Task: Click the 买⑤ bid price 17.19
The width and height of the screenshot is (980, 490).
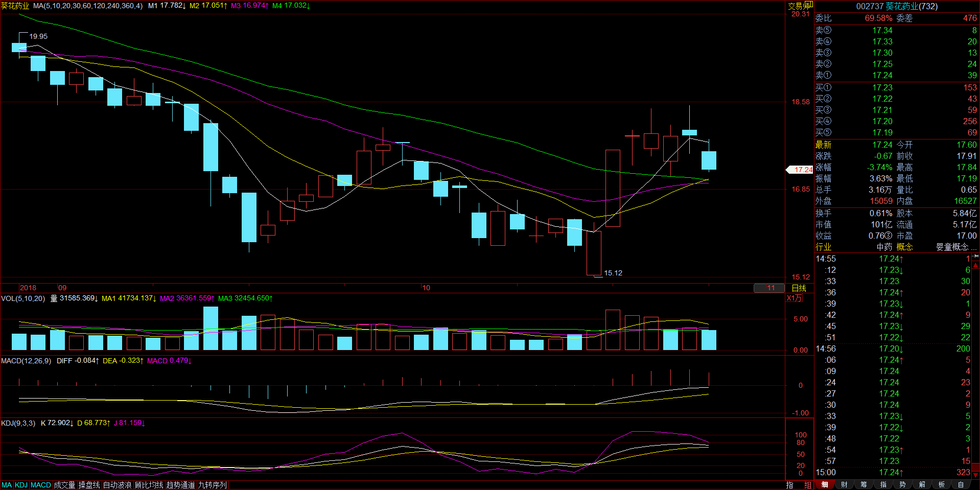Action: (x=882, y=132)
